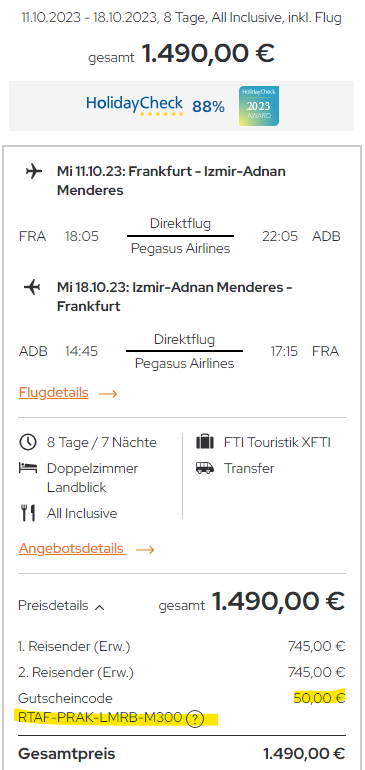Click the voucher code RTAF-PRAK-LMRB-M300
Image resolution: width=365 pixels, height=770 pixels.
coord(100,718)
